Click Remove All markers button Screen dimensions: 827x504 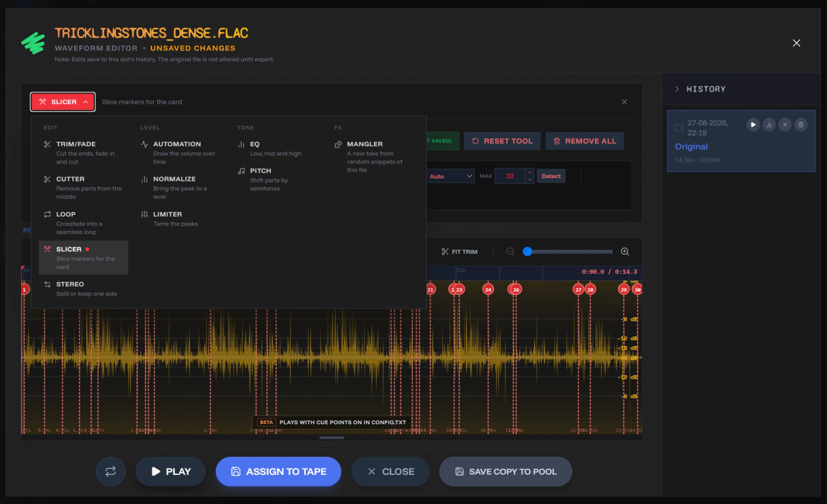coord(585,141)
